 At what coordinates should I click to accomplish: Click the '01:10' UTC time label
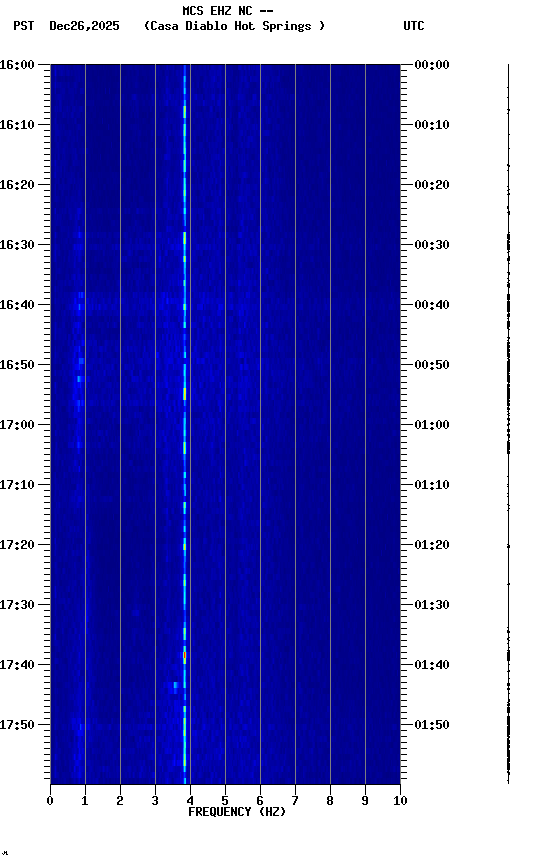click(432, 485)
